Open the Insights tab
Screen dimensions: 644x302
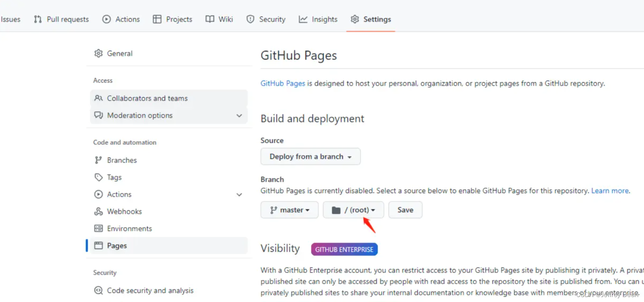pyautogui.click(x=318, y=19)
